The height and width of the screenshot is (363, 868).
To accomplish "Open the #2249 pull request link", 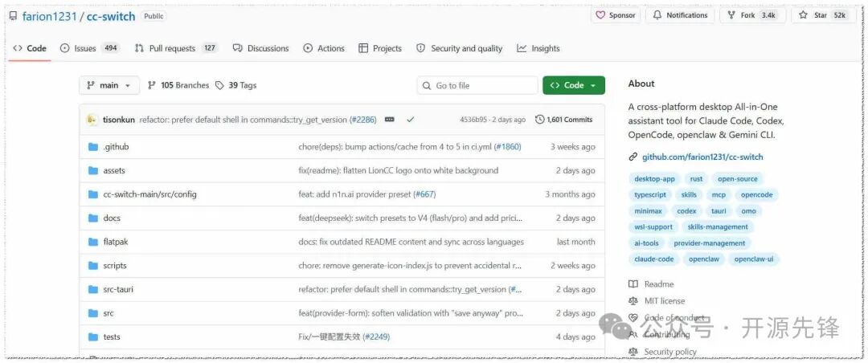I will click(376, 337).
